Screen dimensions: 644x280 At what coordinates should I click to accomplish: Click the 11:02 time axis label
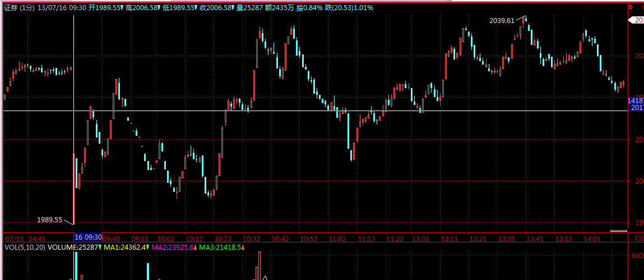coord(337,238)
